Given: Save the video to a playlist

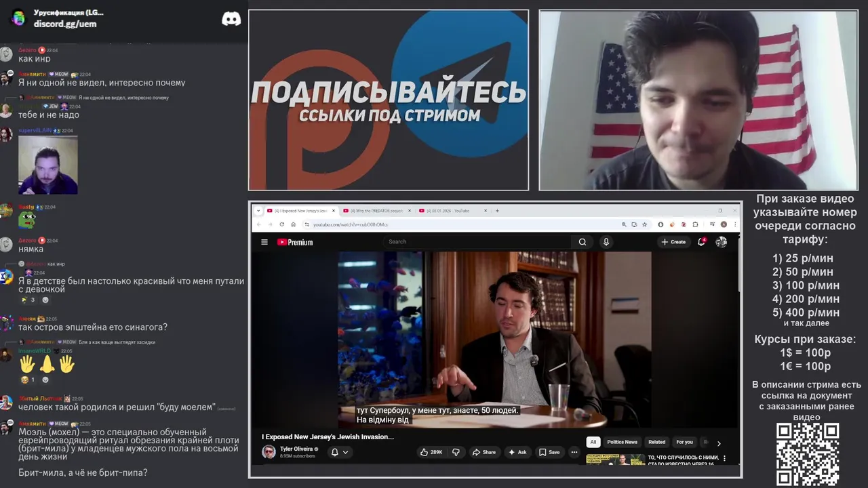Looking at the screenshot, I should click(549, 452).
